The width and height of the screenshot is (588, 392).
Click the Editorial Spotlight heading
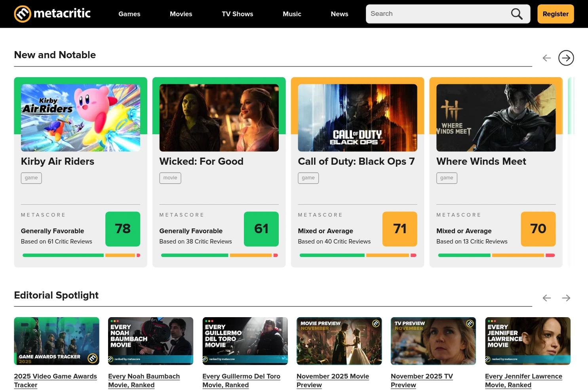[56, 295]
